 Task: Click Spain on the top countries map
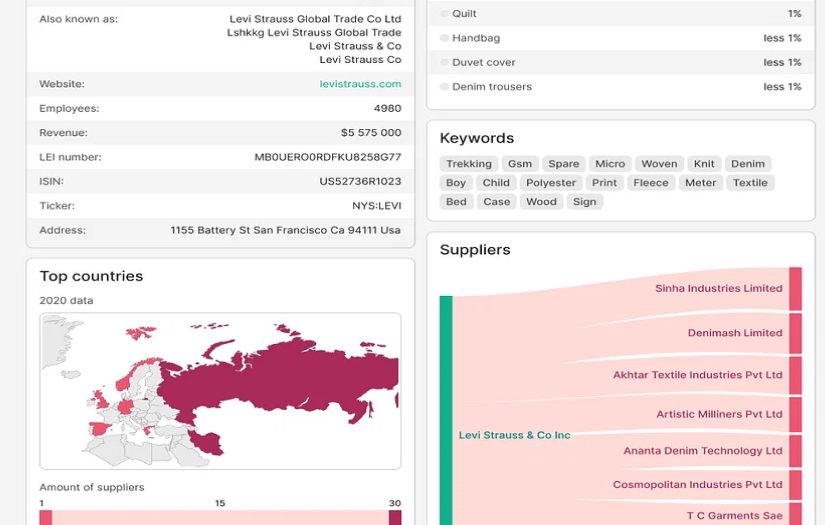pyautogui.click(x=100, y=429)
